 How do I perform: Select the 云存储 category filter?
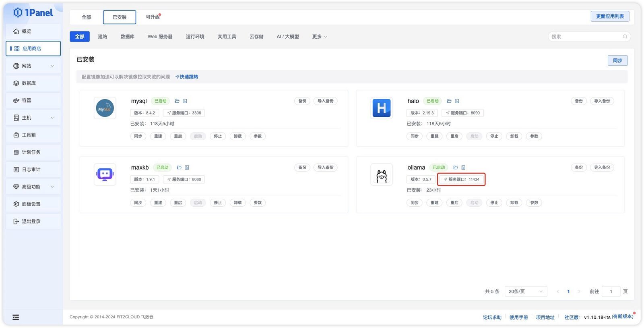(256, 37)
